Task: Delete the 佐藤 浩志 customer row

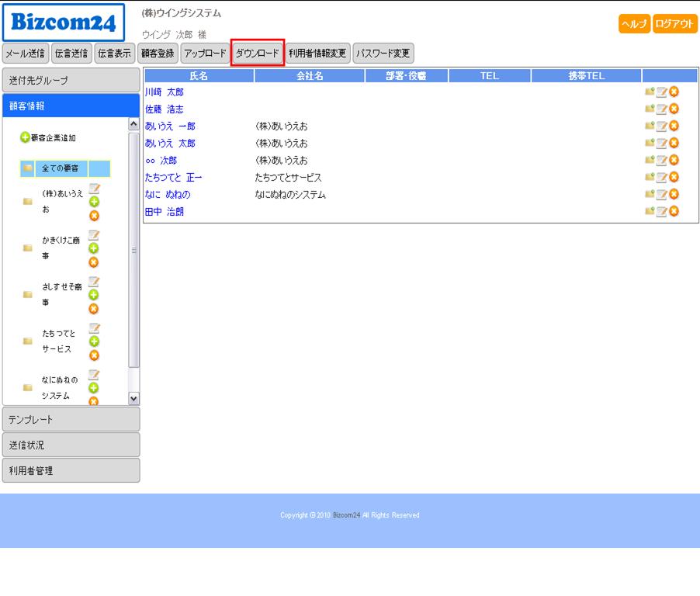Action: coord(674,109)
